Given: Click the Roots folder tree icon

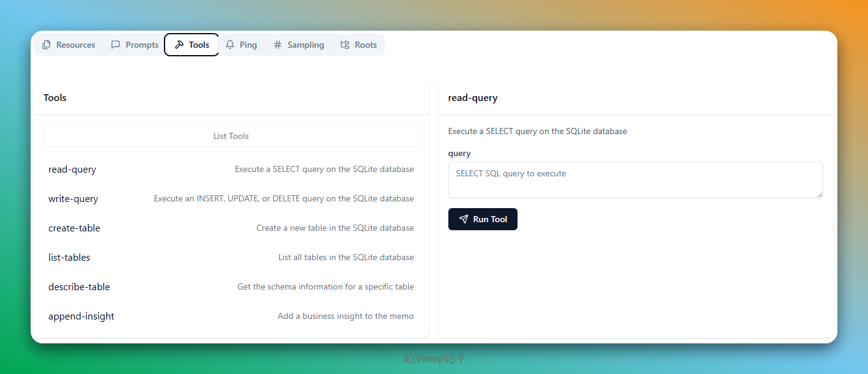Looking at the screenshot, I should coord(345,45).
